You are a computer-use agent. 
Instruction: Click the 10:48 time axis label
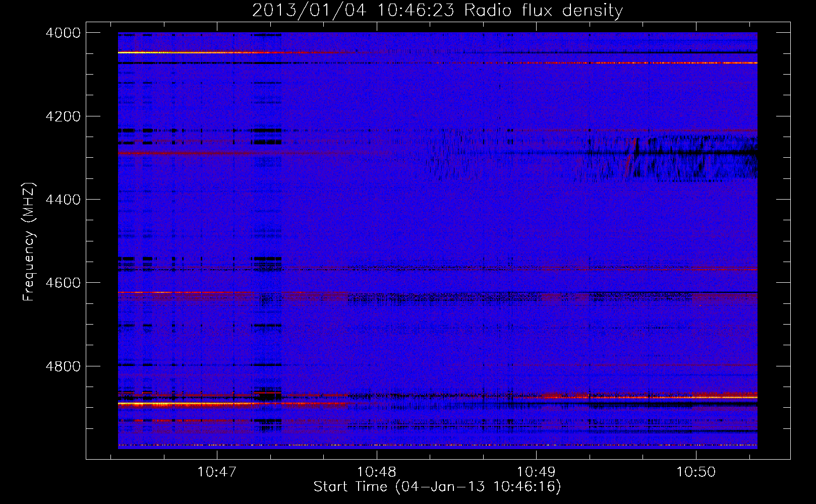(377, 472)
